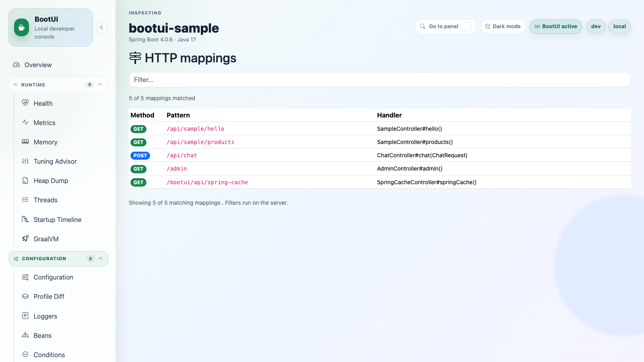This screenshot has width=644, height=362.
Task: Collapse the CONFIGURATION section chevron
Action: point(101,259)
